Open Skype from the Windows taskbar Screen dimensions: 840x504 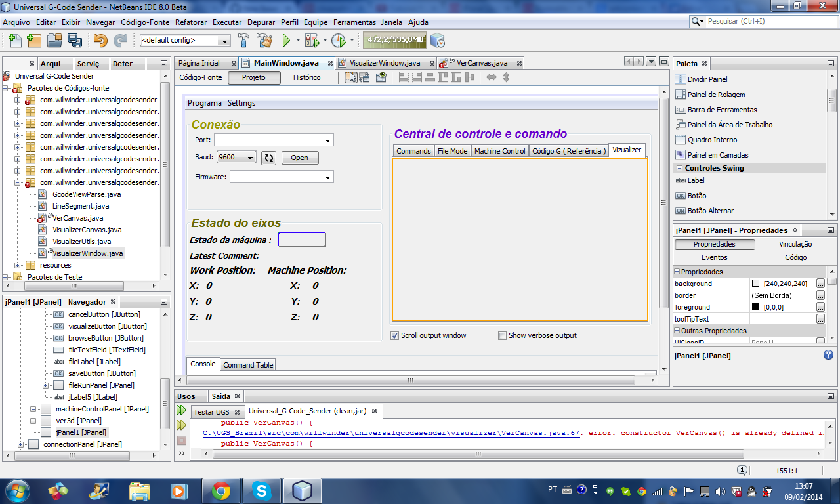[261, 490]
